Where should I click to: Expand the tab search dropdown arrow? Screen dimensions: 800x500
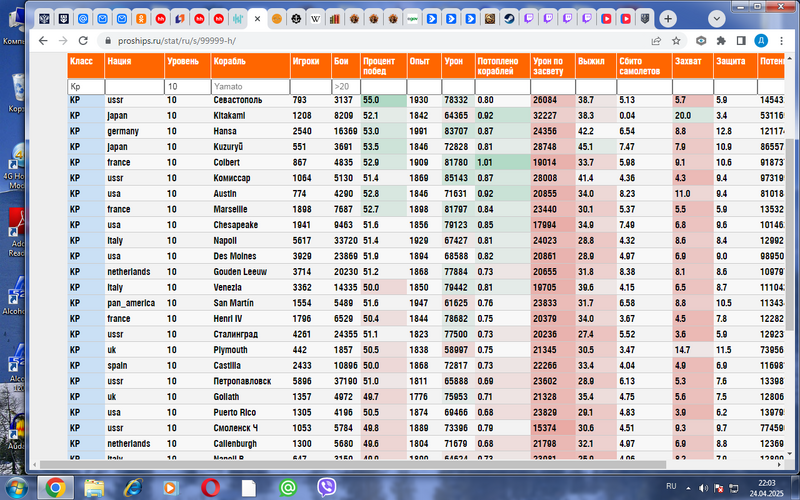click(x=716, y=19)
